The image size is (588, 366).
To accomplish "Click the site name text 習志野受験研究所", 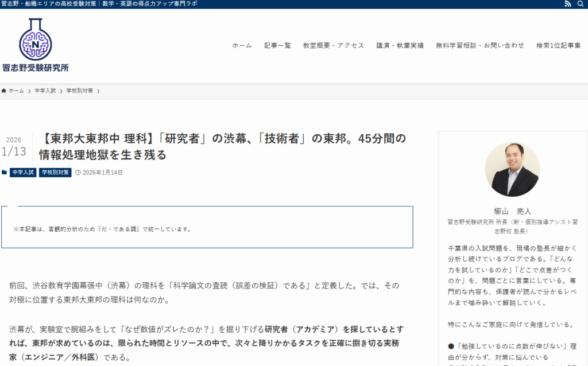I will [x=35, y=68].
